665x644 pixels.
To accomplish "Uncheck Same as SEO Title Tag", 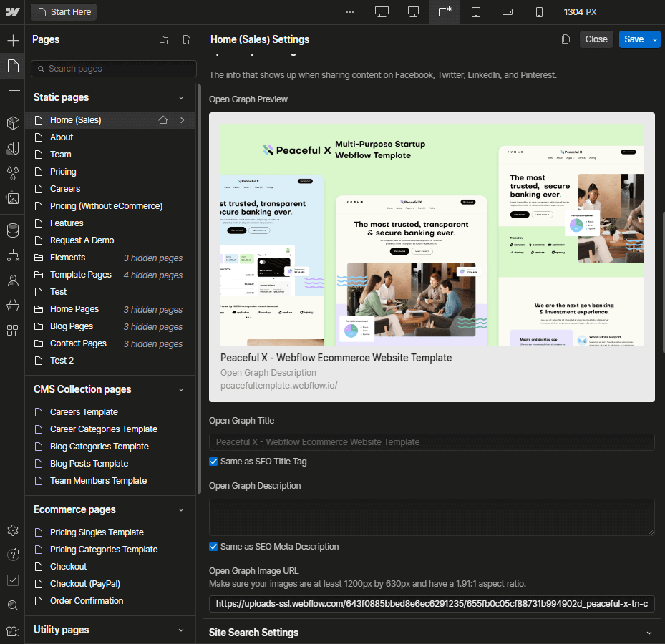I will (x=213, y=462).
